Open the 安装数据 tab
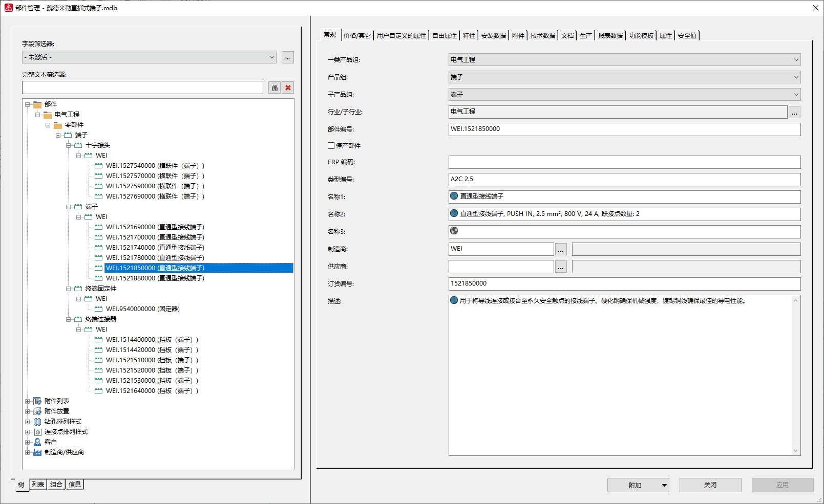824x504 pixels. (494, 35)
